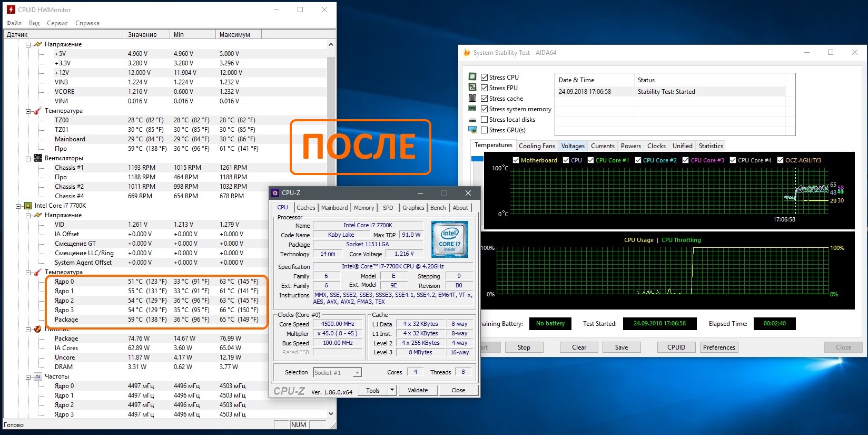Click the fan icon beside Вентиляторы
This screenshot has height=435, width=868.
[38, 158]
